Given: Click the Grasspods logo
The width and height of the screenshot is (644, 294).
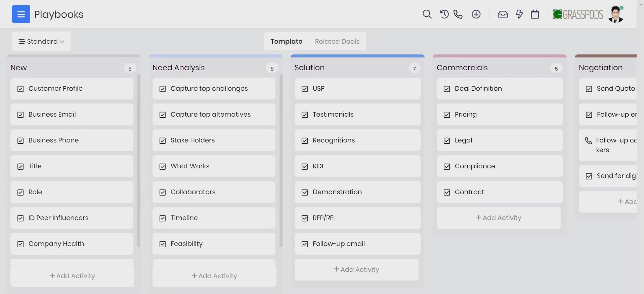Looking at the screenshot, I should 578,14.
